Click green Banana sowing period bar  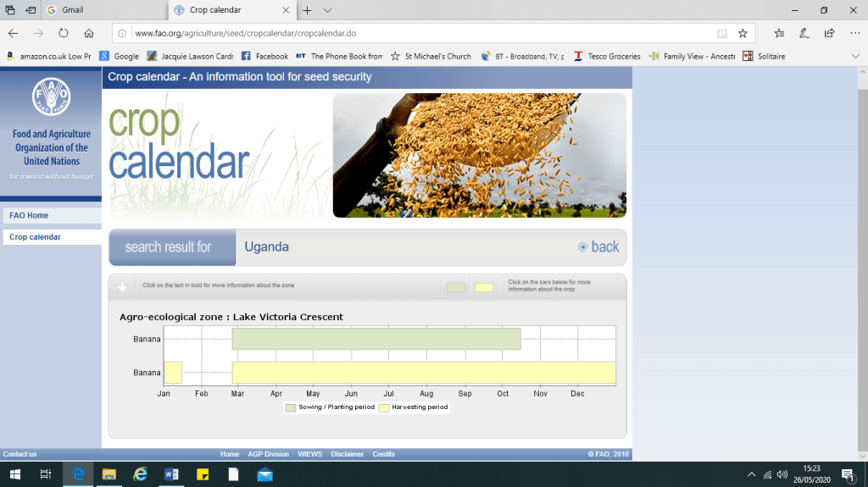pos(376,339)
